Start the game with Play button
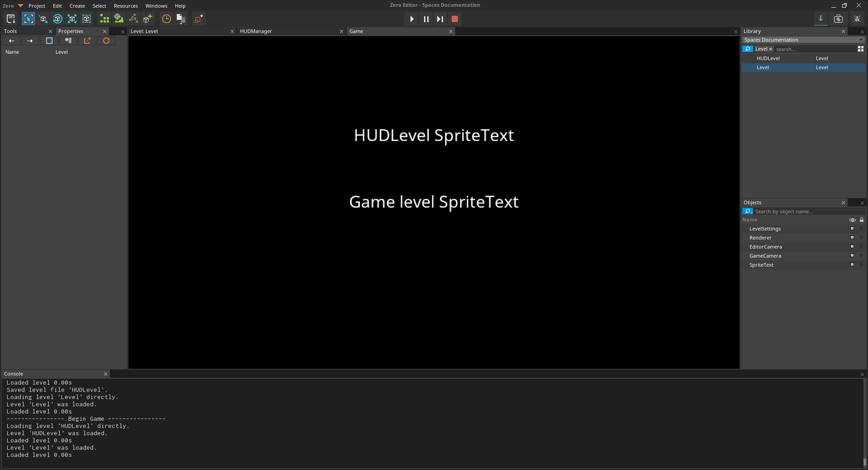The image size is (868, 470). click(x=412, y=19)
